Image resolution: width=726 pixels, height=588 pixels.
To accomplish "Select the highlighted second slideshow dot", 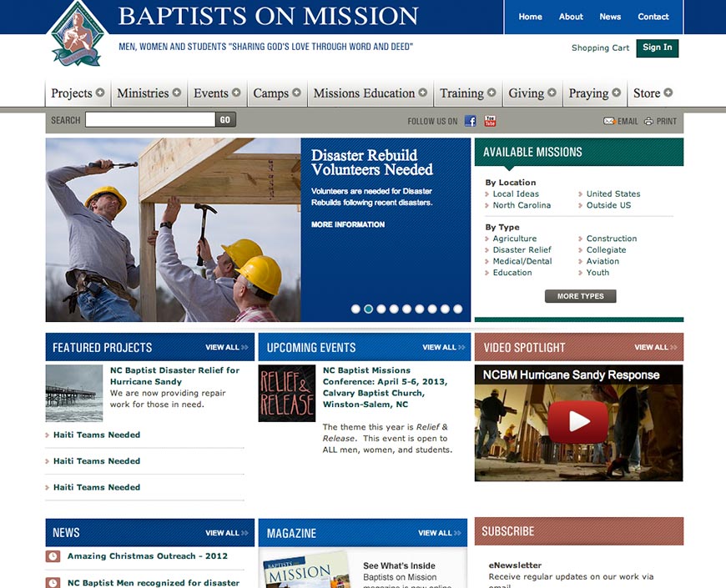I will click(369, 309).
